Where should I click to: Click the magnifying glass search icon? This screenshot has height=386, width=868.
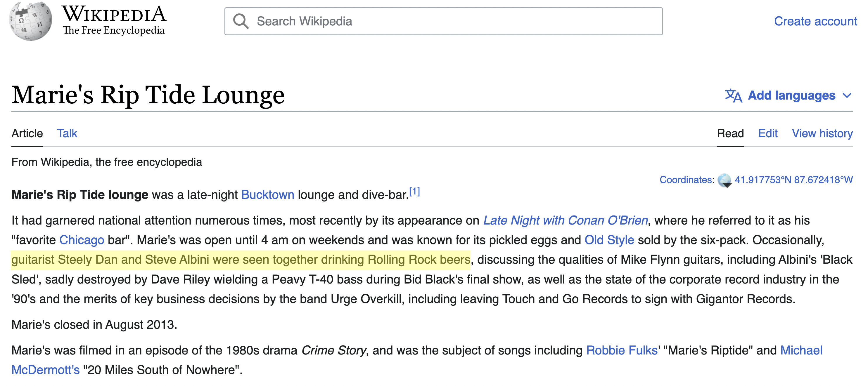click(241, 21)
